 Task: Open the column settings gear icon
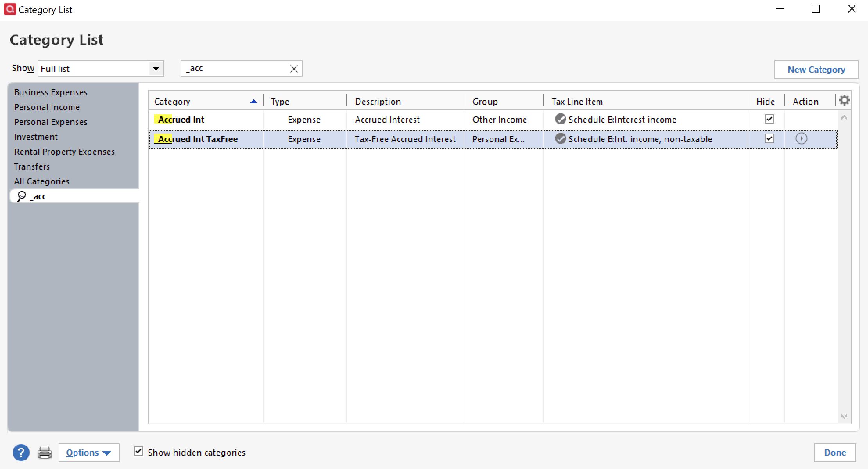tap(844, 100)
